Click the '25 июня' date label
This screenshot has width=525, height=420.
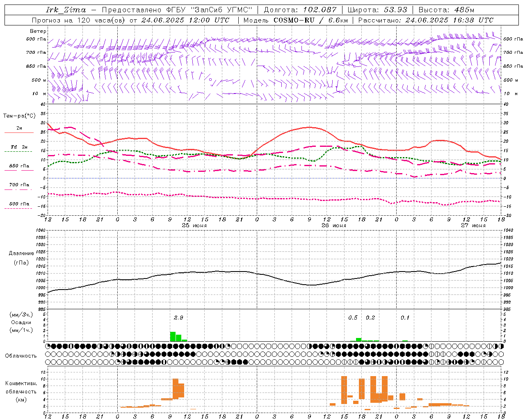click(194, 226)
